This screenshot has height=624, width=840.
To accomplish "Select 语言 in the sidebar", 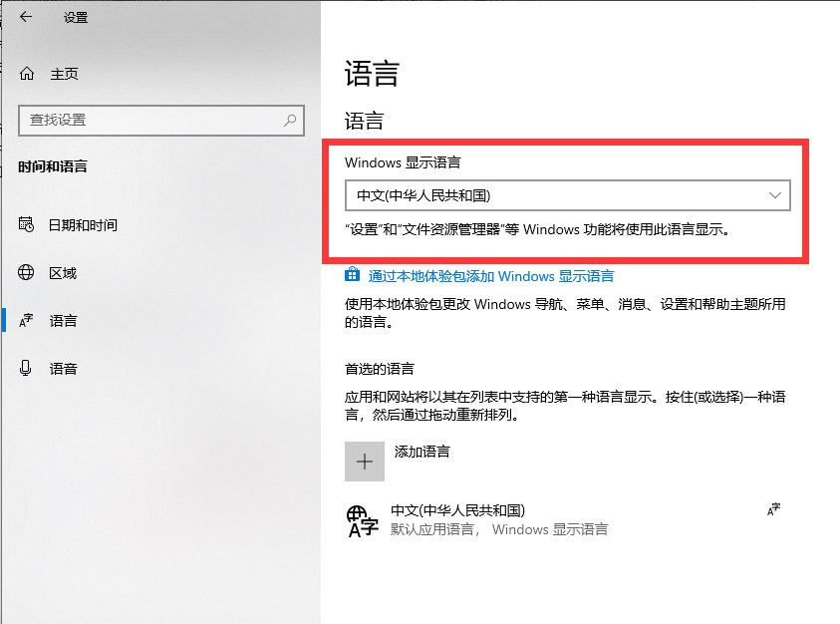I will tap(63, 321).
